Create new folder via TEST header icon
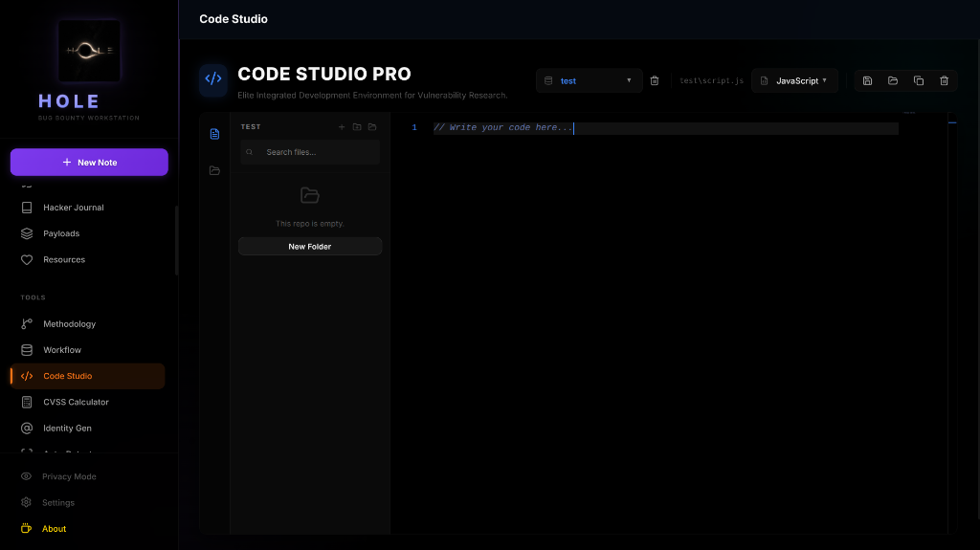The width and height of the screenshot is (980, 550). click(x=357, y=127)
